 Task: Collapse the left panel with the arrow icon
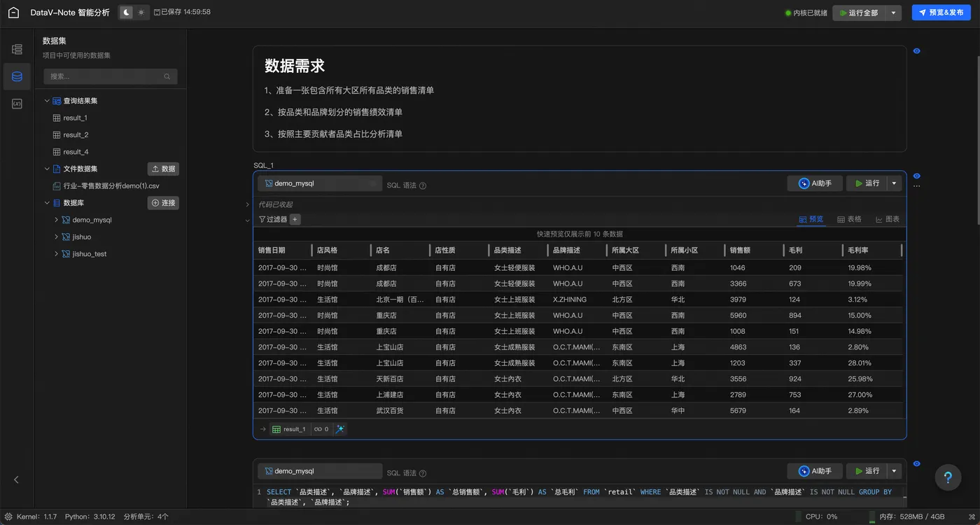click(x=17, y=479)
